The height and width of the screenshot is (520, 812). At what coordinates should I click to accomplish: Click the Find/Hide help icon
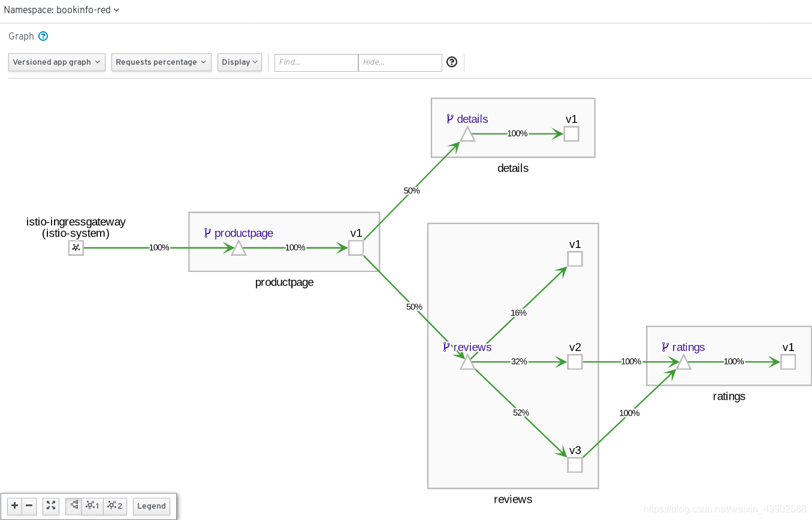coord(452,62)
